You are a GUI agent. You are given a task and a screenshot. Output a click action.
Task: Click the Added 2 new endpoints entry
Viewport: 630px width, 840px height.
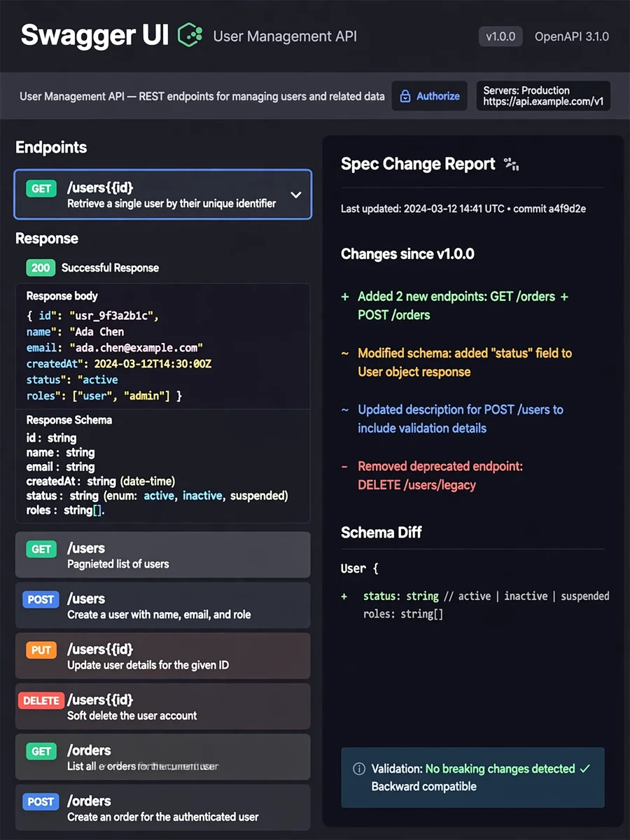tap(463, 305)
